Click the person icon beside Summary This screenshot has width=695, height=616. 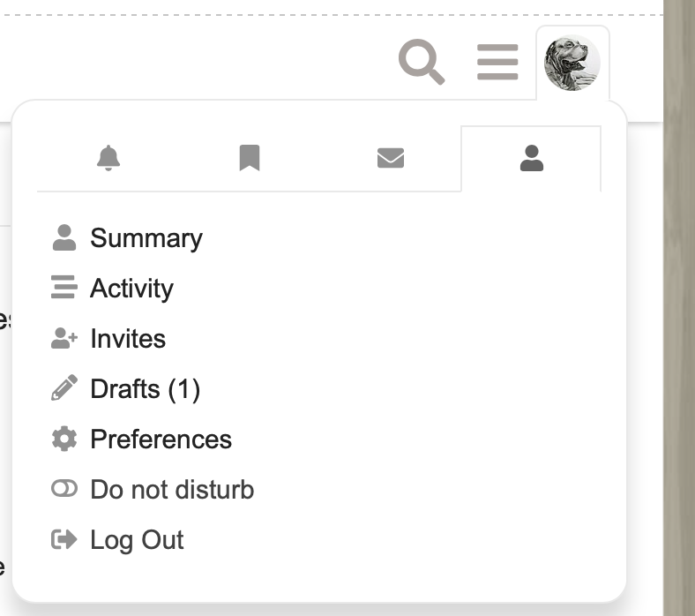tap(64, 238)
